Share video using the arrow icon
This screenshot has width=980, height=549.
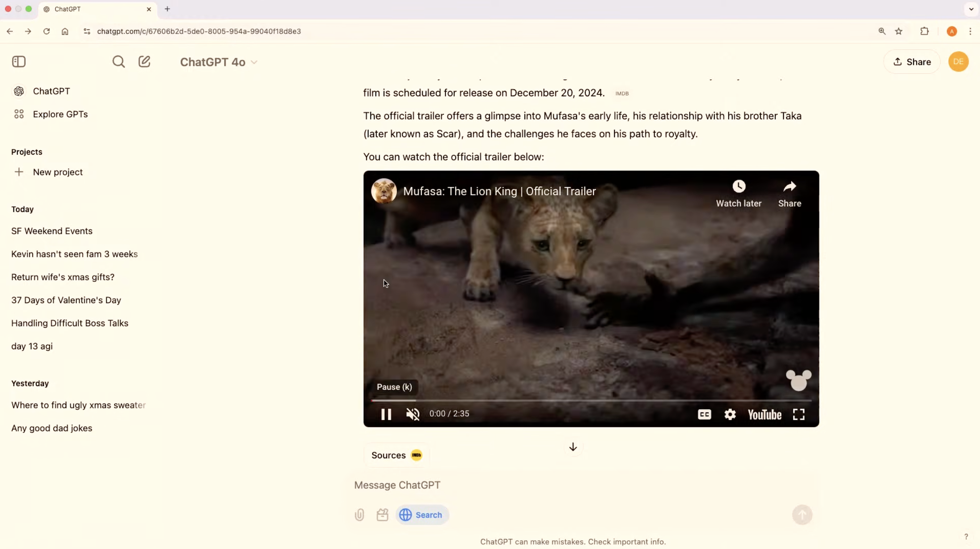click(790, 187)
